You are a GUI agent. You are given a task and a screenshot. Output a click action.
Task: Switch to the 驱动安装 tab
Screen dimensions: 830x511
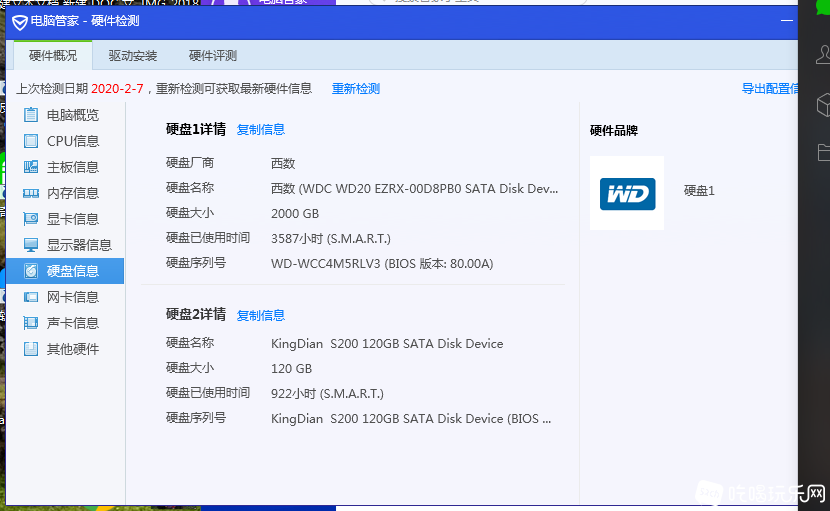click(x=133, y=56)
